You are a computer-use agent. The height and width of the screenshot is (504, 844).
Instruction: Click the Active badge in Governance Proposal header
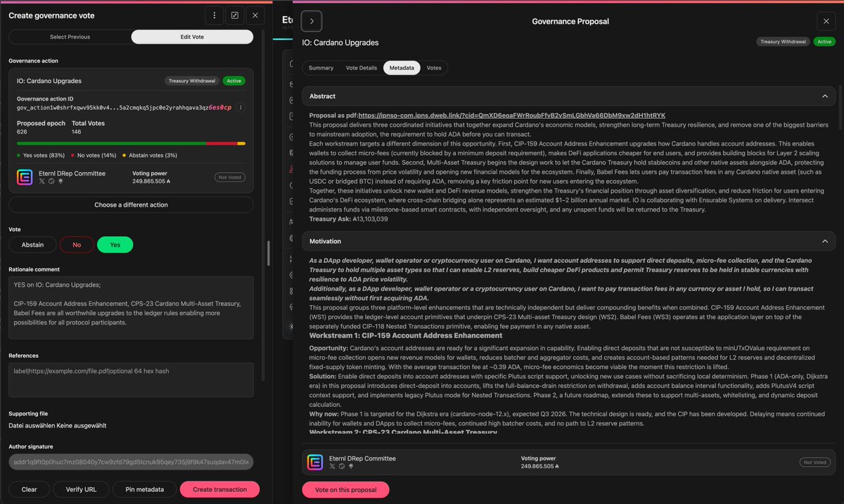click(x=824, y=41)
